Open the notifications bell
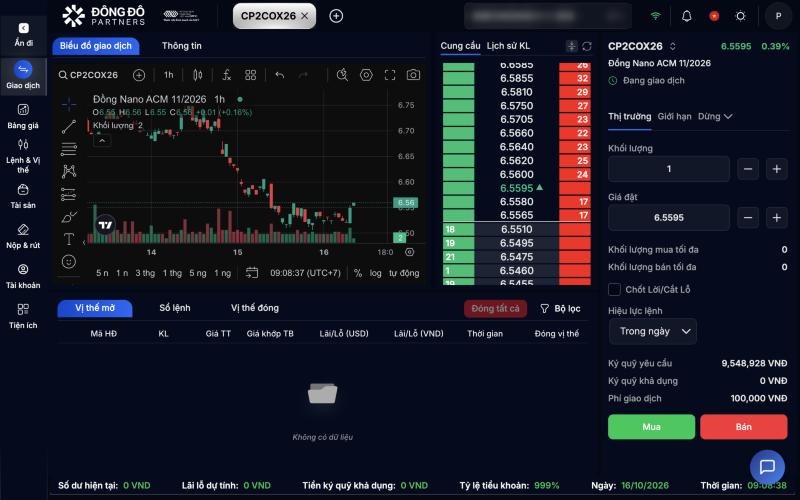 point(687,16)
